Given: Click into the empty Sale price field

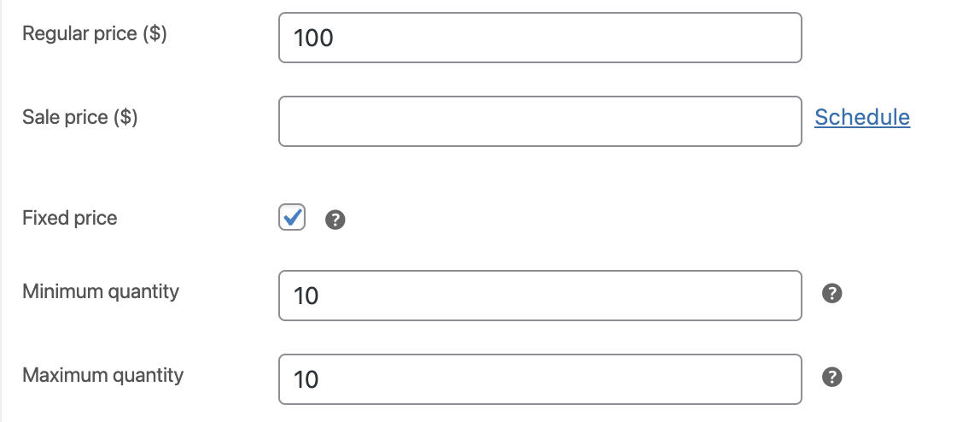Looking at the screenshot, I should (x=540, y=121).
